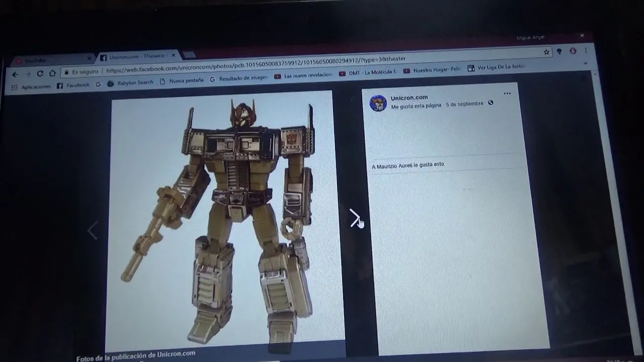
Task: Open the post options three-dot menu
Action: [507, 94]
